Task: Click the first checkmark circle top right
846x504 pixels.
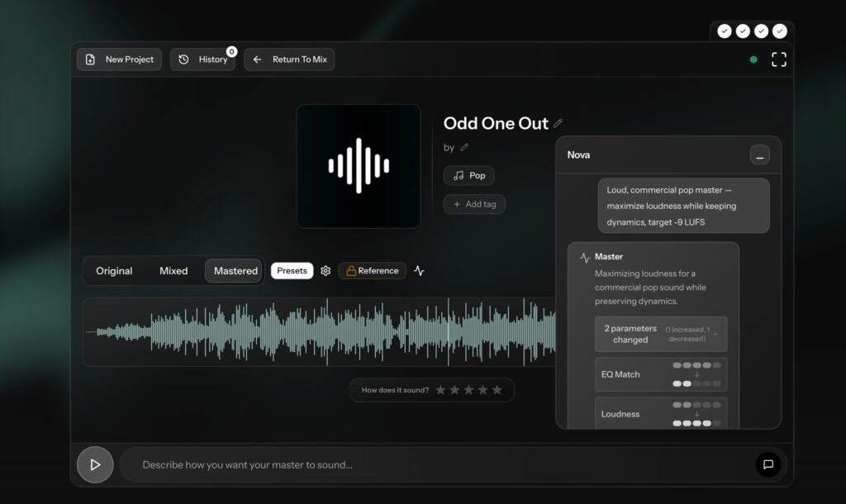Action: (724, 31)
